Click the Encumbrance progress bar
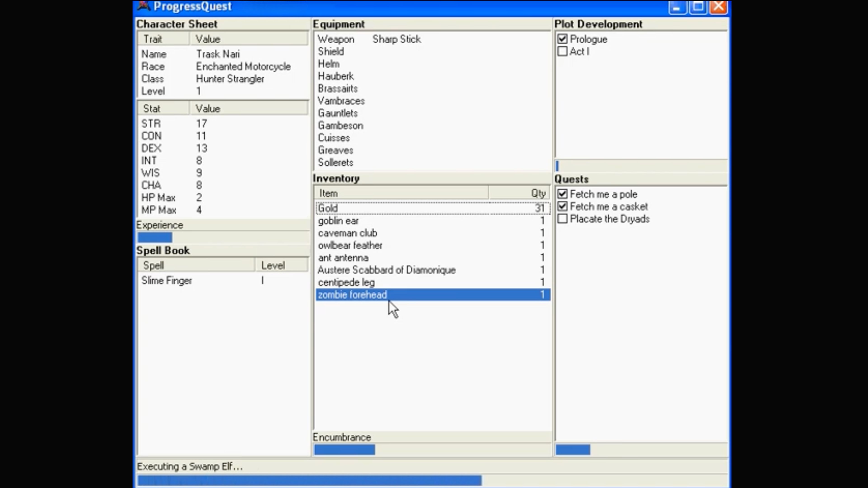 tap(432, 450)
